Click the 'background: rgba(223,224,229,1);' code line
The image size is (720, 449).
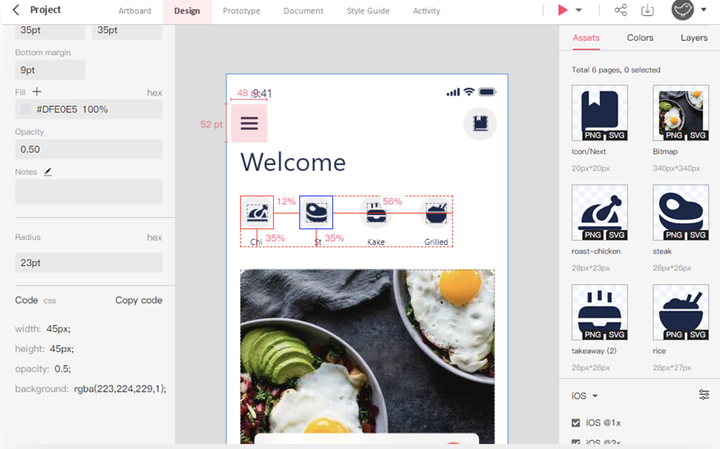[90, 389]
